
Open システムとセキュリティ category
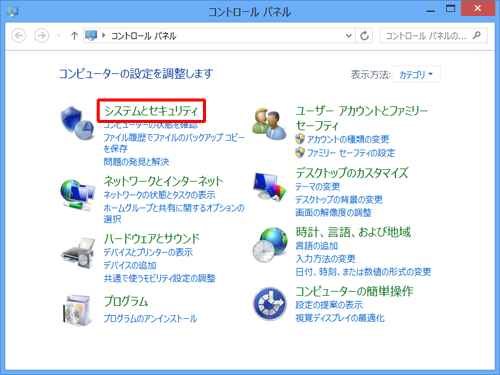coord(151,111)
